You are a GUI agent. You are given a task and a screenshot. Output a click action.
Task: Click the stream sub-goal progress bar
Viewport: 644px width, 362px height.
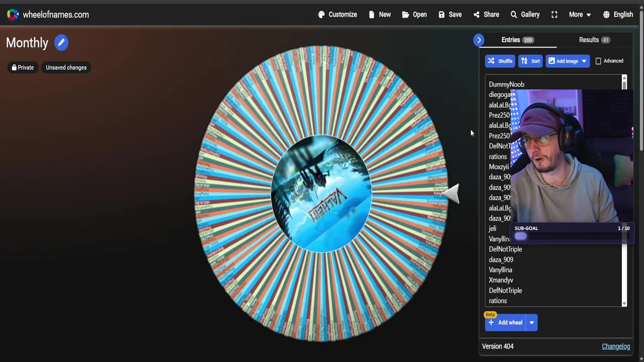[x=572, y=236]
